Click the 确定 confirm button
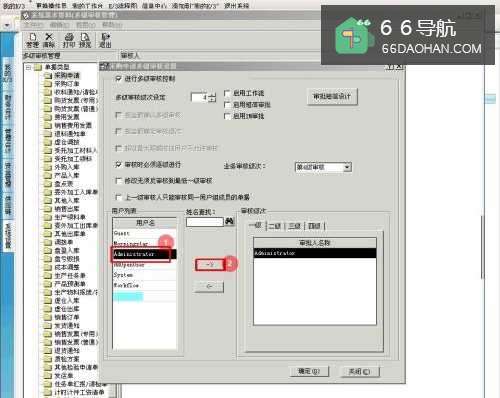Viewport: 500px width, 398px height. click(309, 371)
